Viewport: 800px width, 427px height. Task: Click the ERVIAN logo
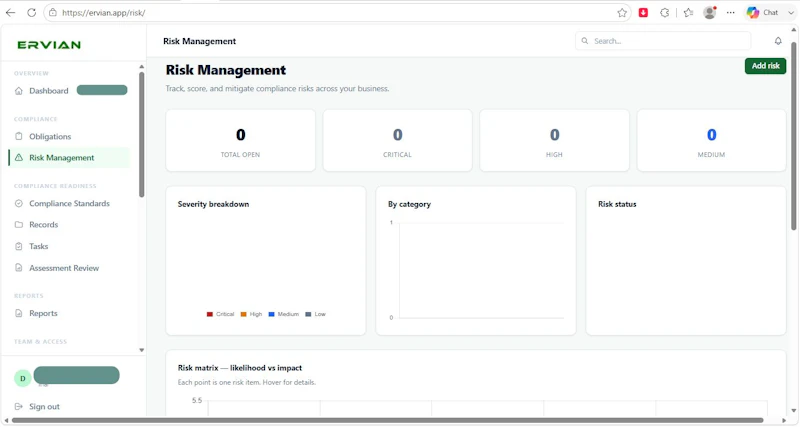(x=49, y=45)
